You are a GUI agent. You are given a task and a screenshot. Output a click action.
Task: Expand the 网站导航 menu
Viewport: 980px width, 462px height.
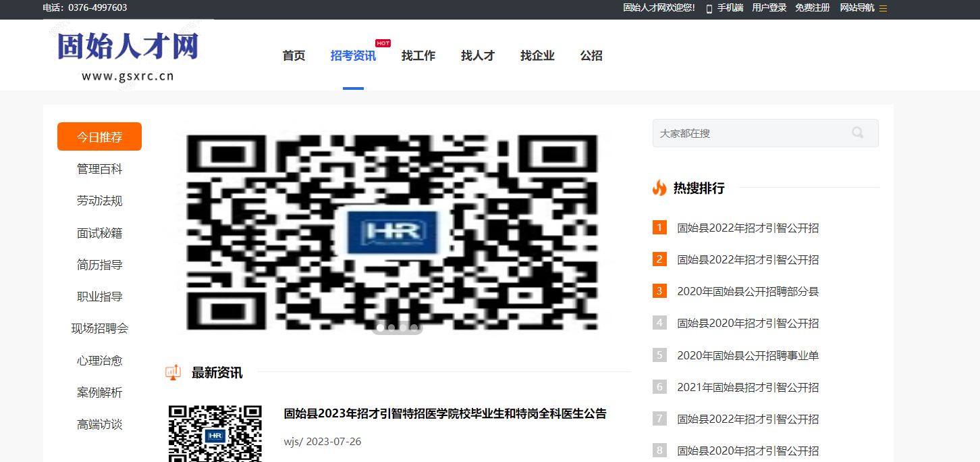[x=856, y=8]
